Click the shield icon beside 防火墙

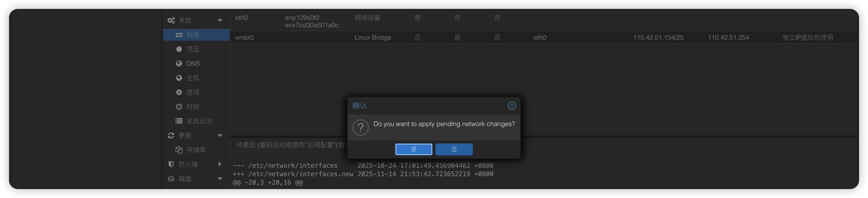171,165
